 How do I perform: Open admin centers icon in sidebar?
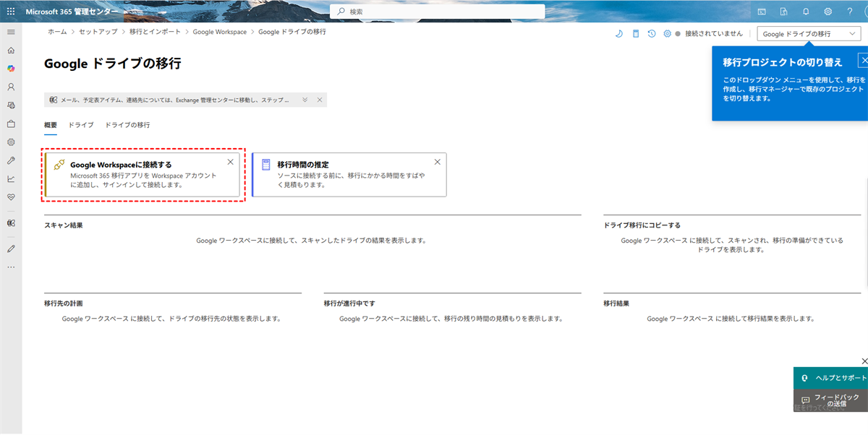click(x=11, y=223)
